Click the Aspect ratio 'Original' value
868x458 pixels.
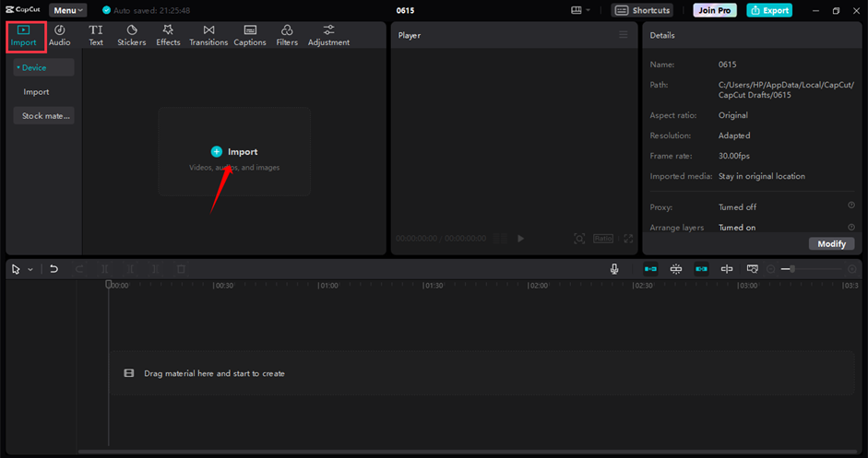733,115
